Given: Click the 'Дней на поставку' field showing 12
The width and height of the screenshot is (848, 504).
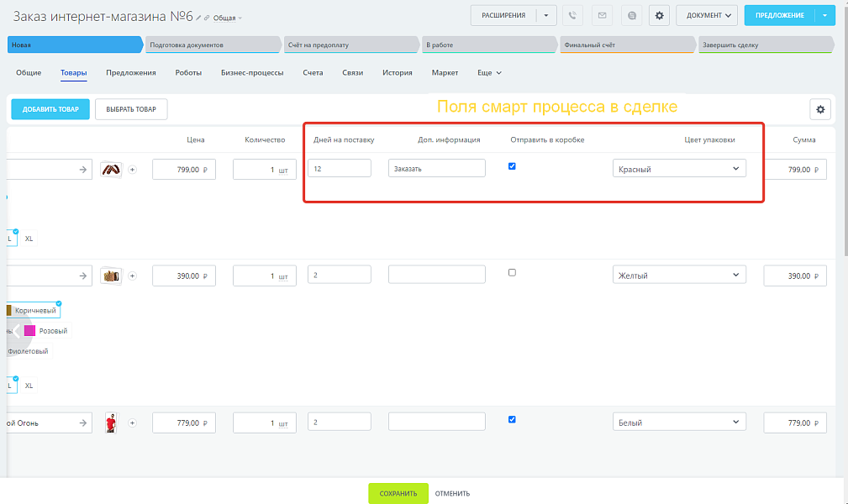Looking at the screenshot, I should [x=340, y=169].
